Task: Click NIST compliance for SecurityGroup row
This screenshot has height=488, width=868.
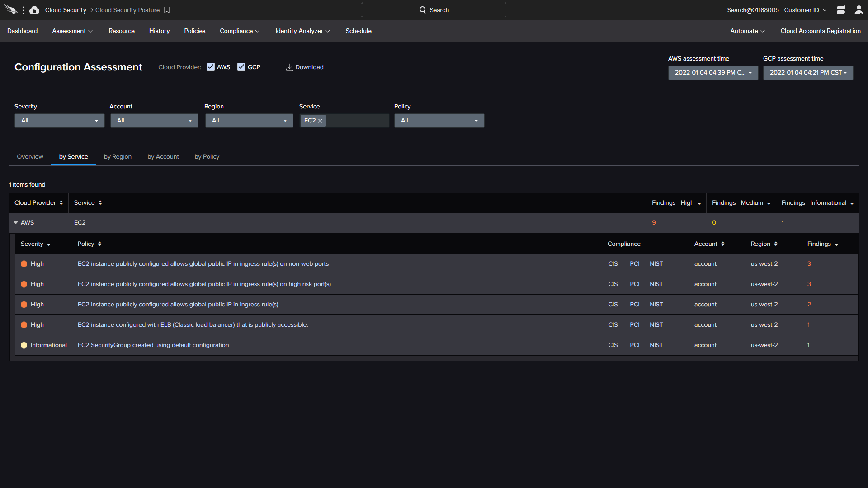Action: click(656, 345)
